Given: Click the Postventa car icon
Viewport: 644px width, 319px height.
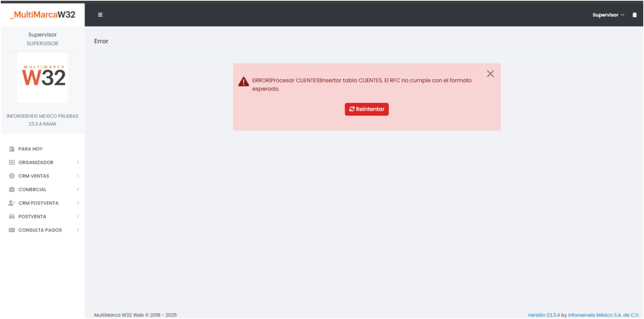Looking at the screenshot, I should pyautogui.click(x=12, y=217).
